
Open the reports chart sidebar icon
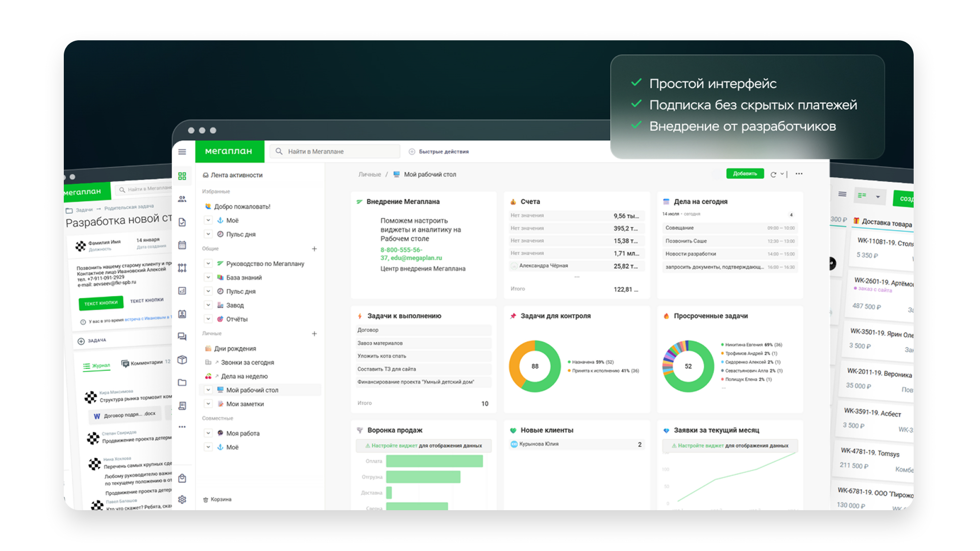182,291
